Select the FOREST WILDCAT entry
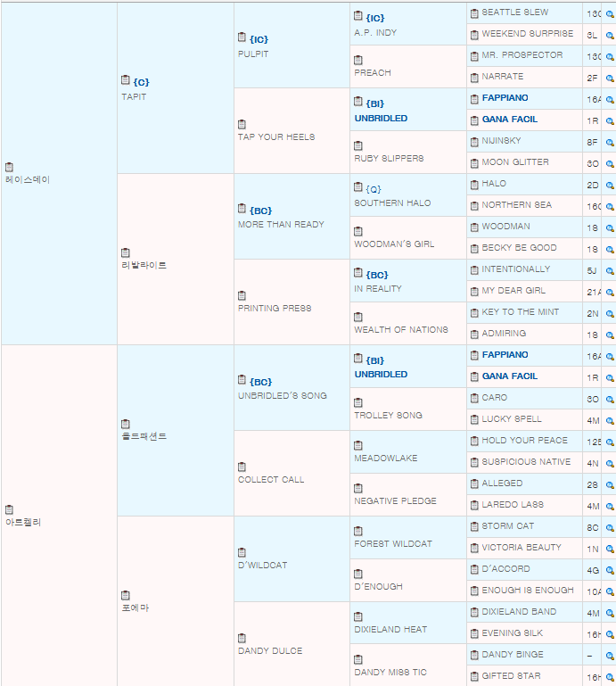616x686 pixels. (393, 544)
